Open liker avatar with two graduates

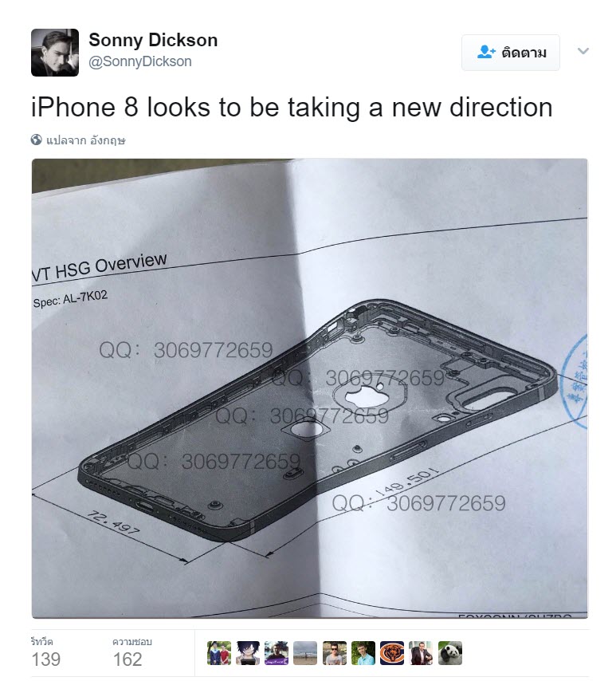coord(219,653)
